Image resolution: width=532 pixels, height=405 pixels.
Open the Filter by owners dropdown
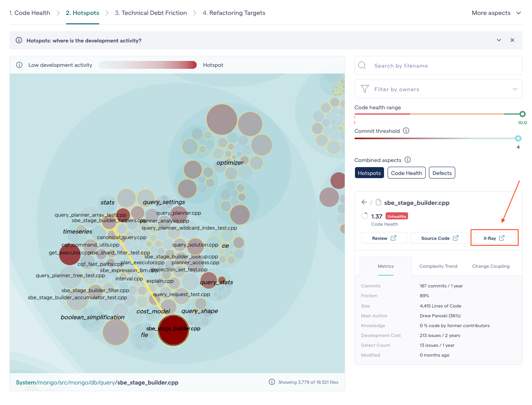point(515,89)
